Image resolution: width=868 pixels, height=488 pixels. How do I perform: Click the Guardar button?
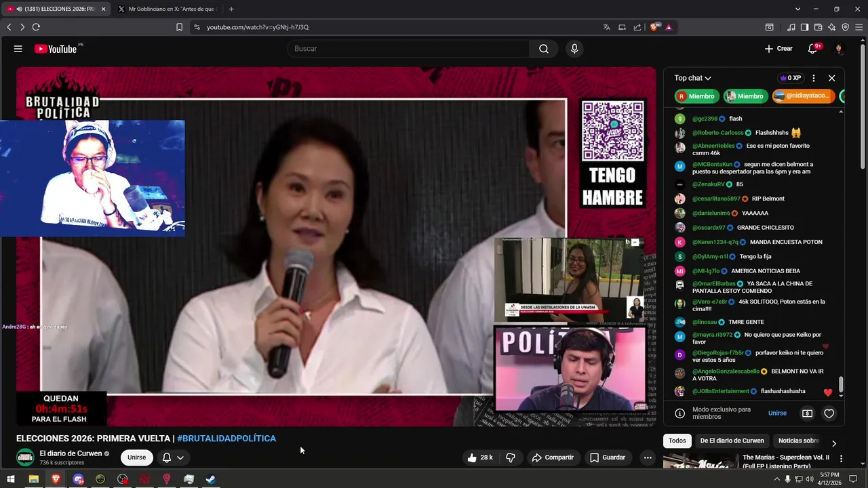coord(608,457)
